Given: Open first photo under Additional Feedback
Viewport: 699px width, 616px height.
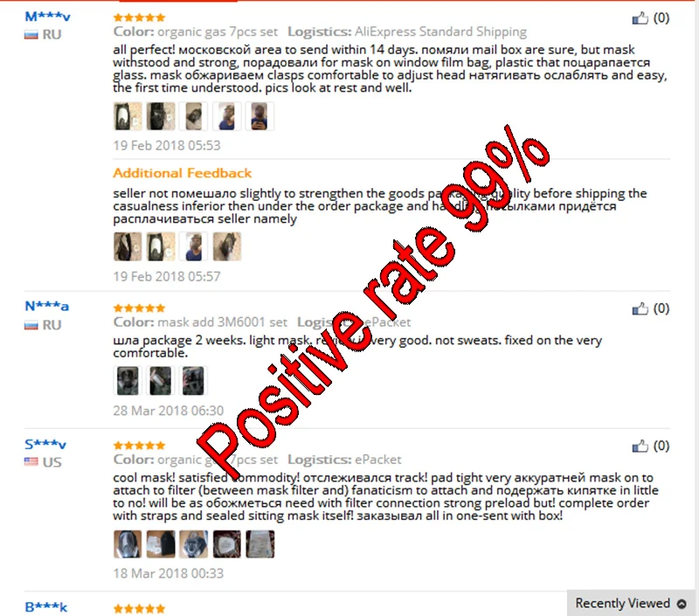Looking at the screenshot, I should point(128,246).
